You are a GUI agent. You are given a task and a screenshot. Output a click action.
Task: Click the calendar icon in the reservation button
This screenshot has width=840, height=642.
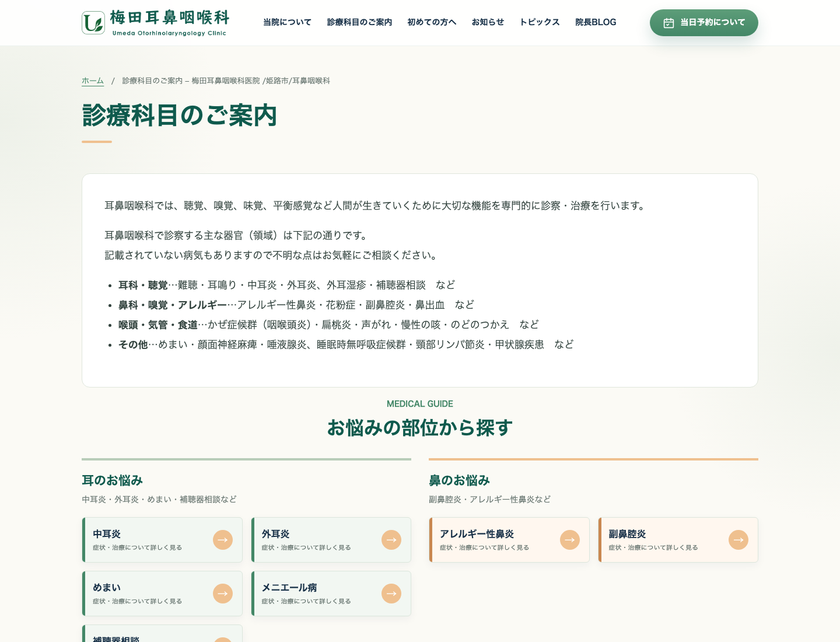668,23
